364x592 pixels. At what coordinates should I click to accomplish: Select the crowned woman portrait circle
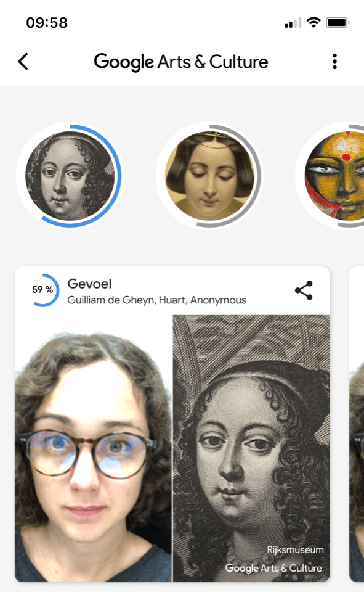210,176
